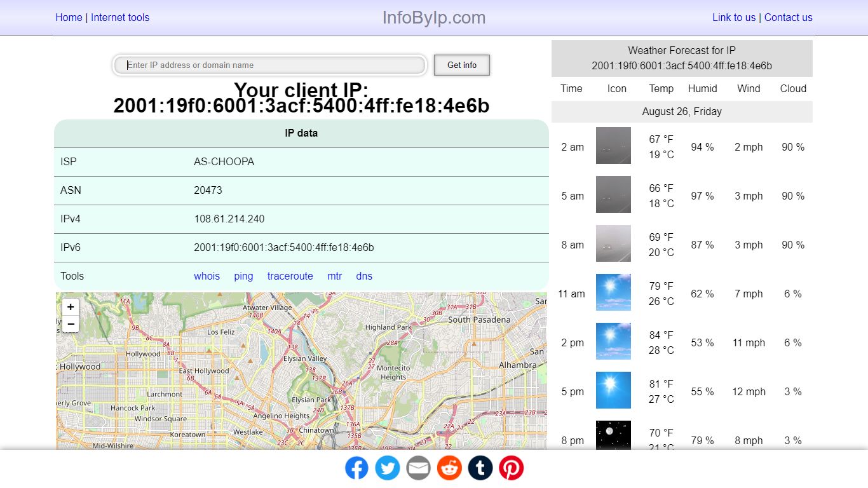Click the 11 am sunny weather icon
868x488 pixels.
click(x=613, y=292)
